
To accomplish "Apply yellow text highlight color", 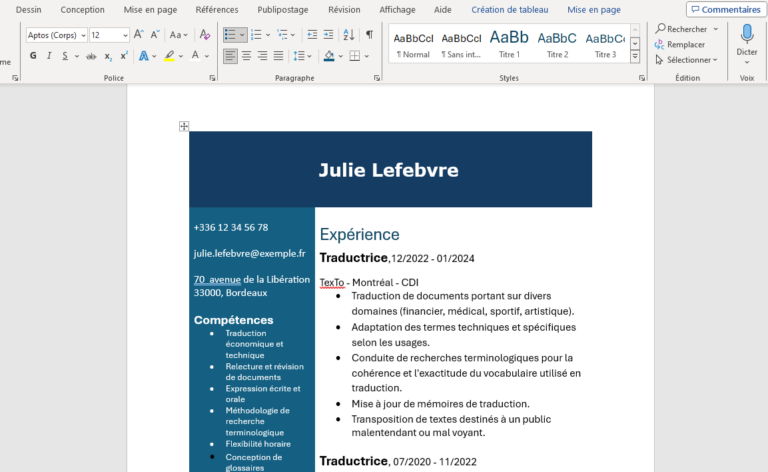I will (x=169, y=56).
